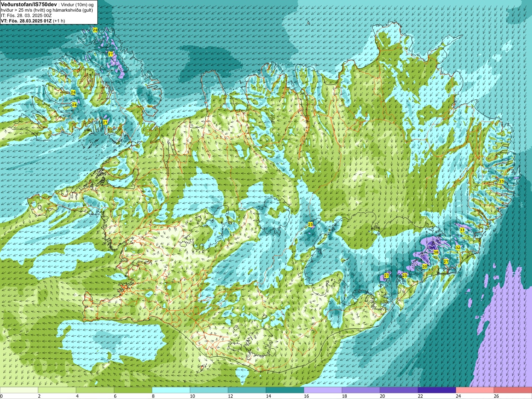This screenshot has width=532, height=399.
Task: Click the legend scale number 2
Action: [x=39, y=396]
